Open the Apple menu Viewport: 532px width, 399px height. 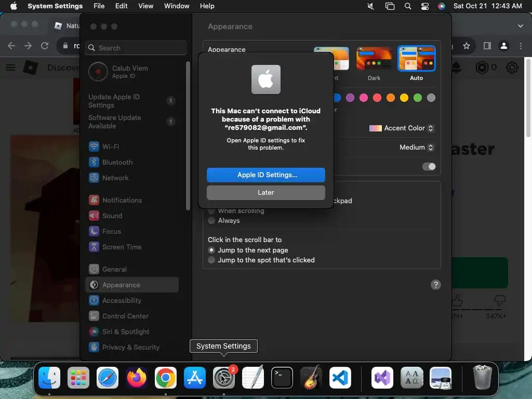(14, 6)
